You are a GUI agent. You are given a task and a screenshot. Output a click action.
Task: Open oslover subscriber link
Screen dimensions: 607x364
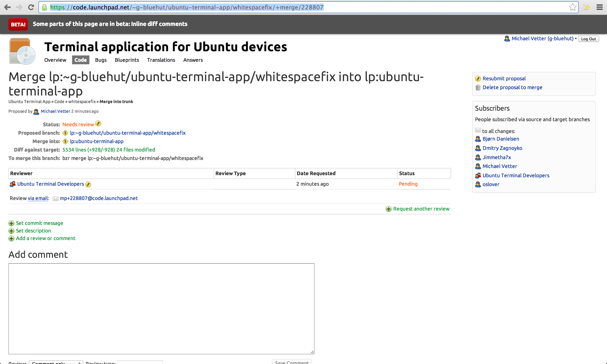click(491, 184)
